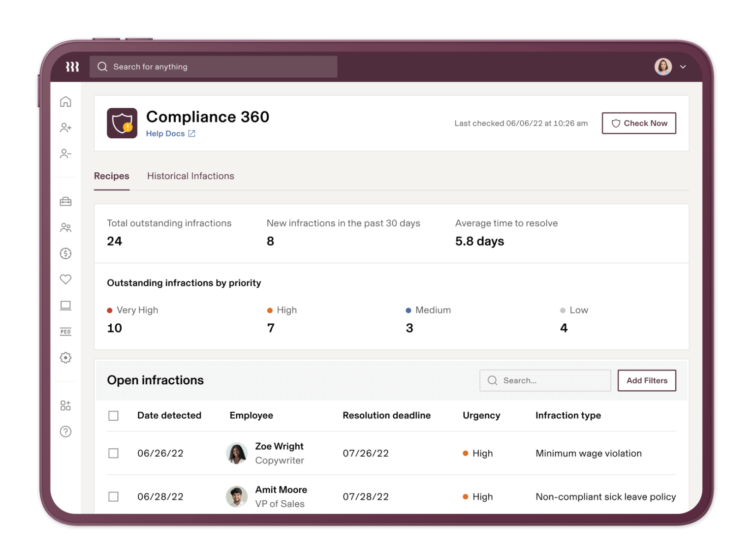Open the app marketplace grid-plus icon
This screenshot has width=756, height=553.
tap(65, 405)
